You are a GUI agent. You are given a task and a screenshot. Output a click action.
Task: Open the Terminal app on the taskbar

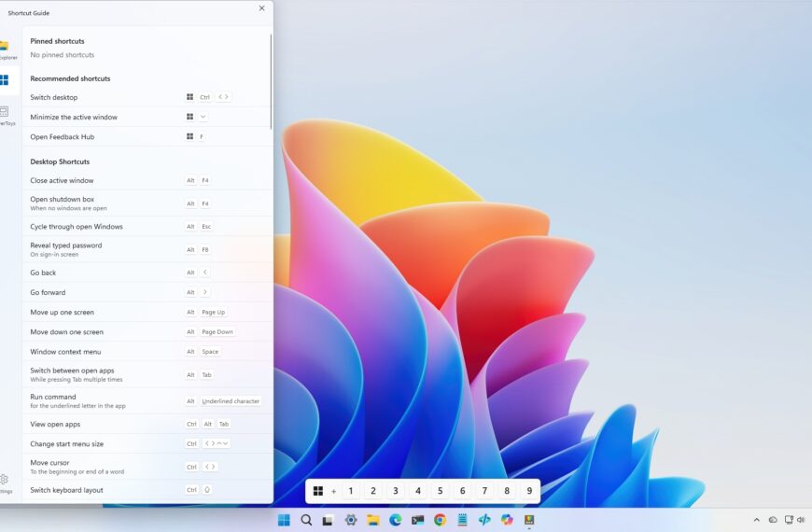417,520
